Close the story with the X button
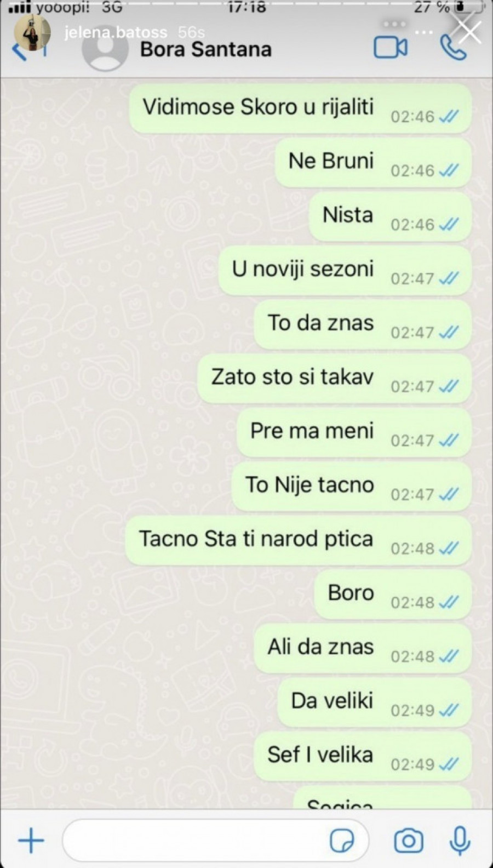This screenshot has height=868, width=493. point(469,32)
